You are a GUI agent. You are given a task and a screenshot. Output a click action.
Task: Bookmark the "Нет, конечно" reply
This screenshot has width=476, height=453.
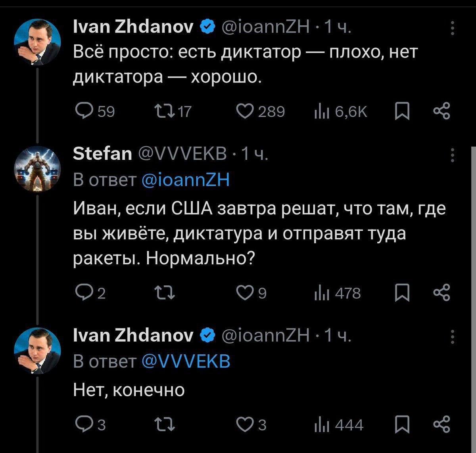tap(403, 424)
